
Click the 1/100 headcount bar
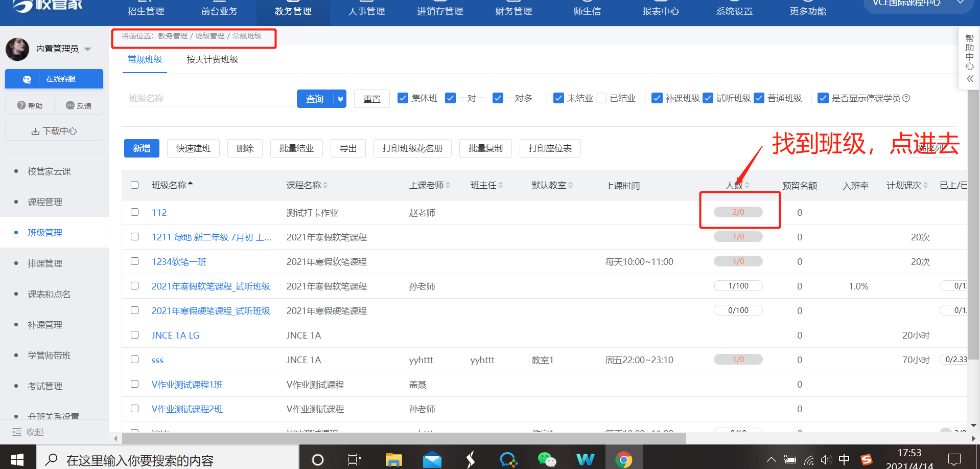pos(738,285)
